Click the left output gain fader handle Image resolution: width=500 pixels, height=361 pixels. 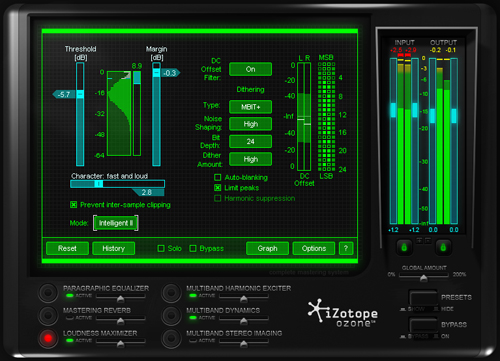(432, 116)
